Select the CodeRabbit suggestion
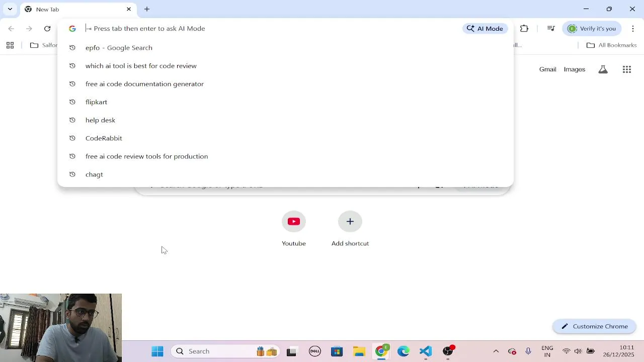The image size is (644, 362). [x=285, y=138]
